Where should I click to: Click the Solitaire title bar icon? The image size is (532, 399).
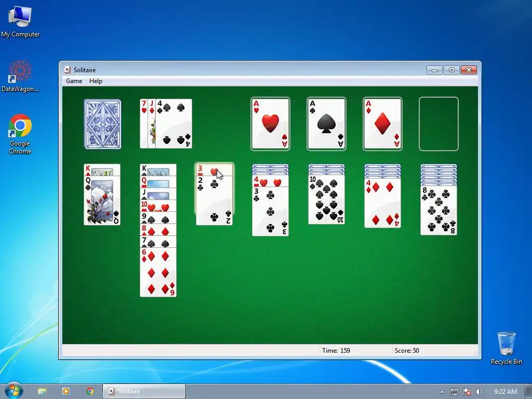click(x=68, y=70)
